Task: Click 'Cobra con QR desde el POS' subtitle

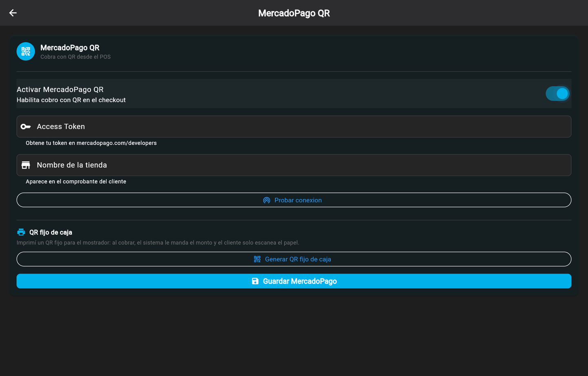Action: 76,57
